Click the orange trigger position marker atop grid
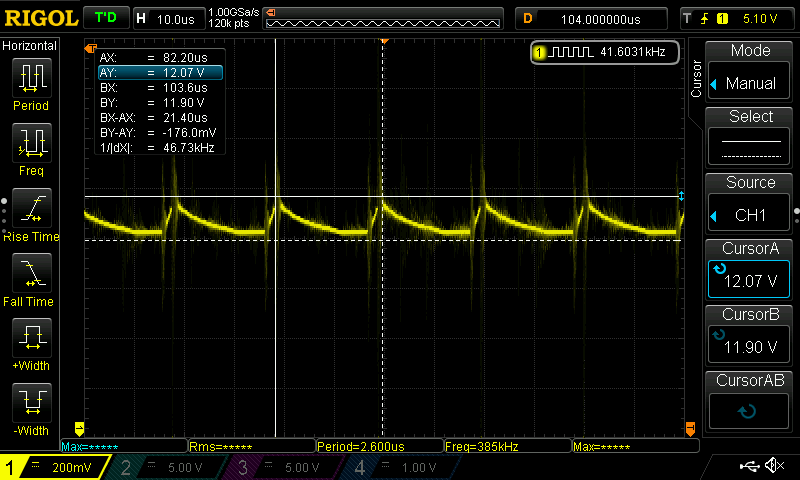Screen dimensions: 800x480 pyautogui.click(x=384, y=41)
